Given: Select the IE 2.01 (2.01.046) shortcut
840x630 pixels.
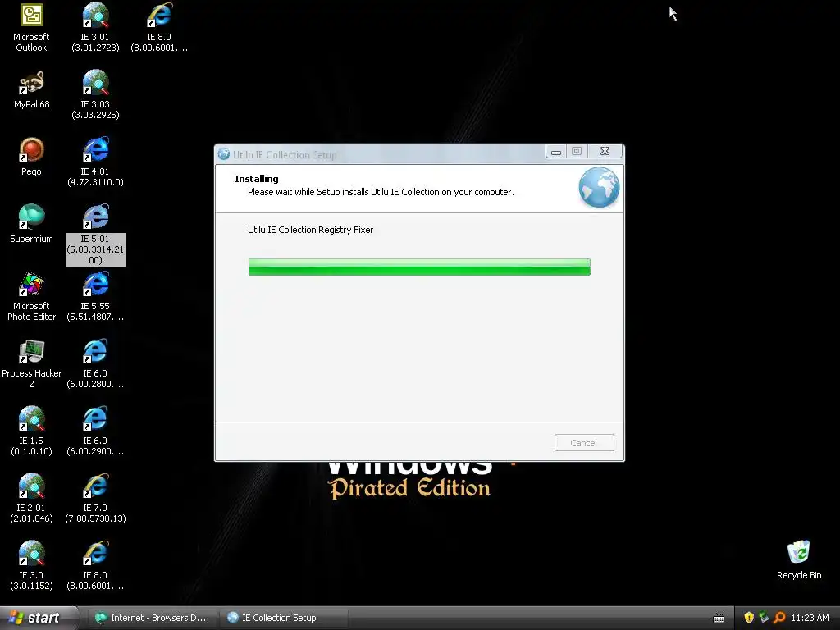Looking at the screenshot, I should click(x=31, y=499).
